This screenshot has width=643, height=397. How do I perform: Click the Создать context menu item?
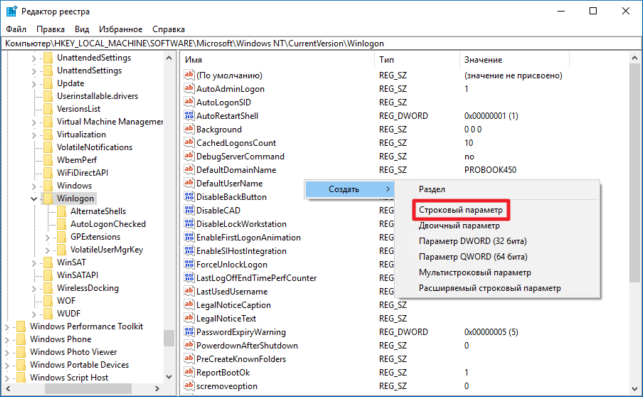coord(349,189)
